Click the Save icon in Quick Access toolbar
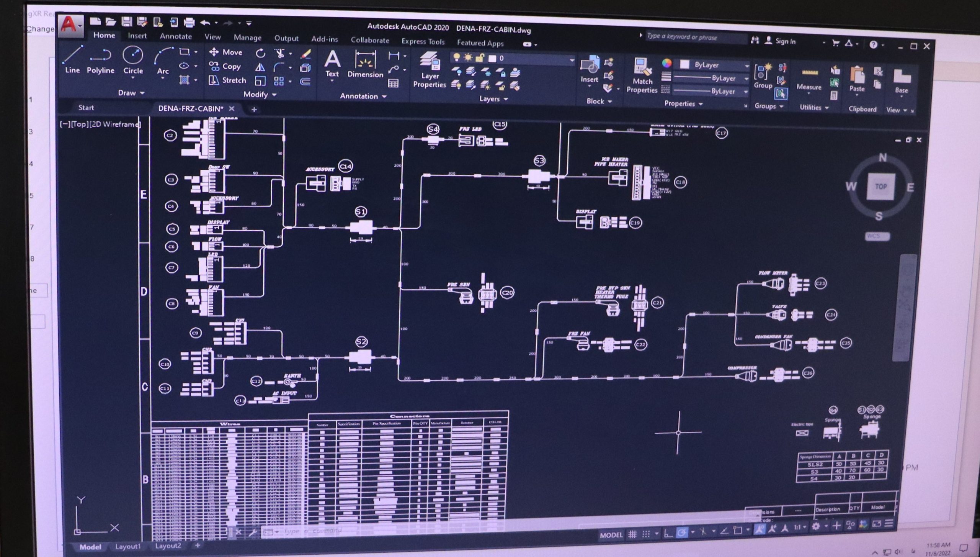This screenshot has height=557, width=980. [x=127, y=22]
